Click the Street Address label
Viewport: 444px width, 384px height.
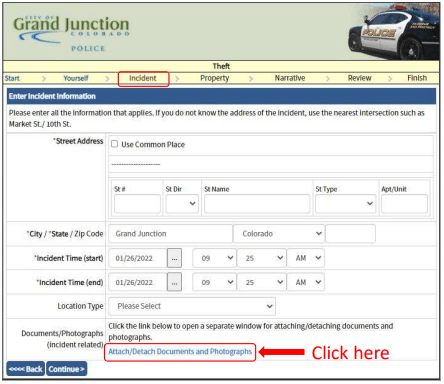coord(78,141)
